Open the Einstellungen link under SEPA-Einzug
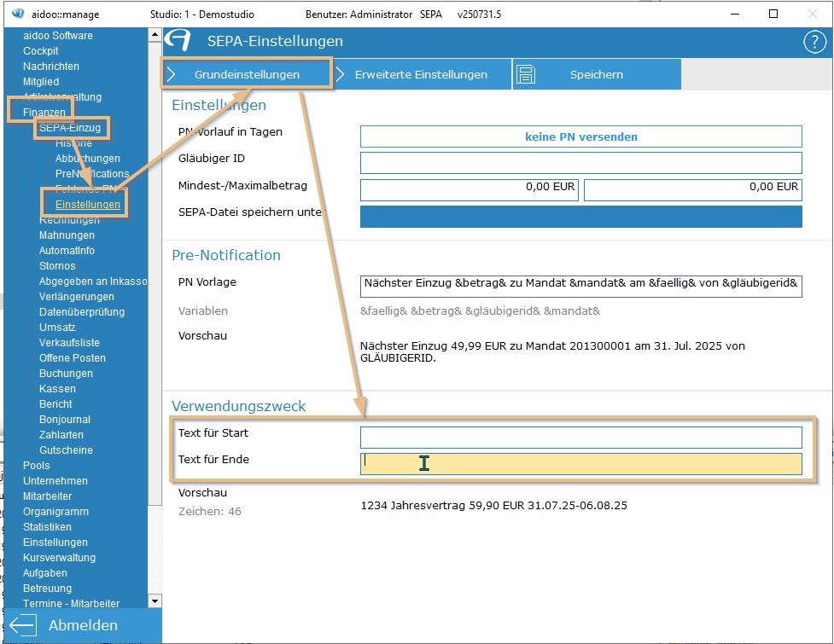This screenshot has width=834, height=644. (88, 205)
